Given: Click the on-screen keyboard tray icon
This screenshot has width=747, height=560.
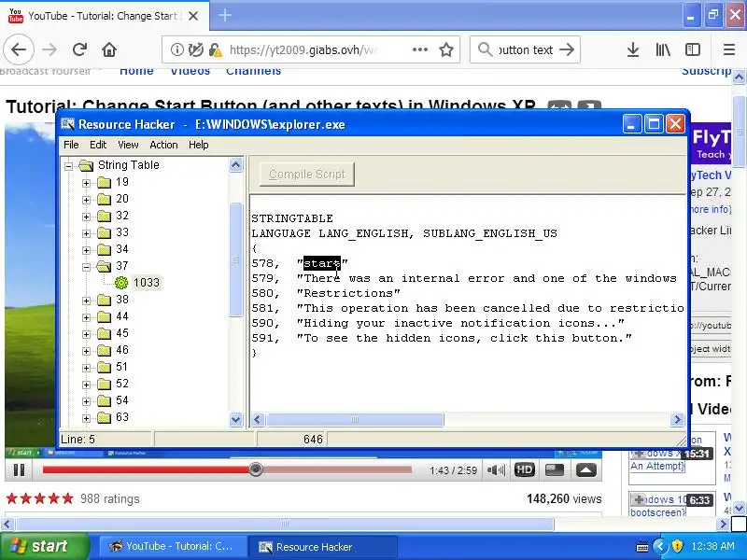Looking at the screenshot, I should tap(642, 546).
